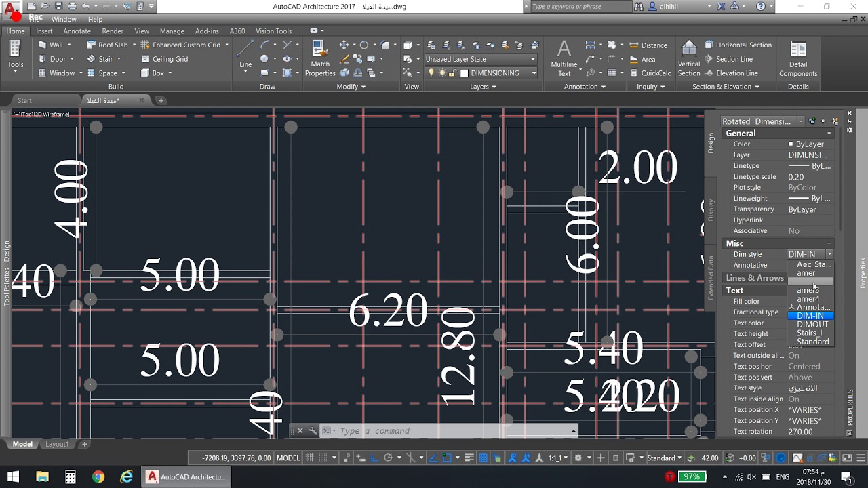Select DIMOUT in dim style list
Screen dimensions: 868x488
[x=812, y=324]
